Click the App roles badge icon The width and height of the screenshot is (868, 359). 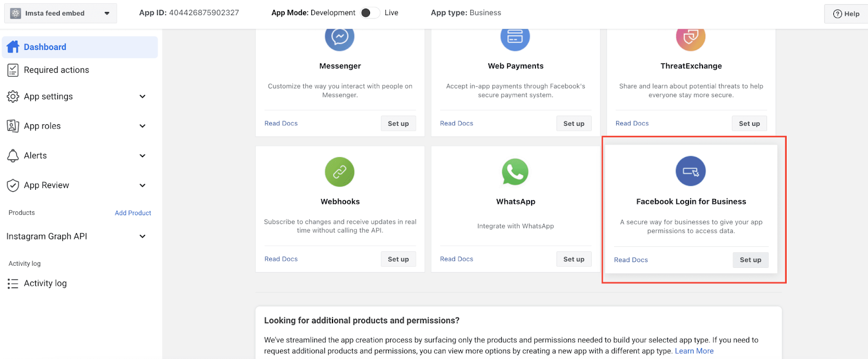12,126
